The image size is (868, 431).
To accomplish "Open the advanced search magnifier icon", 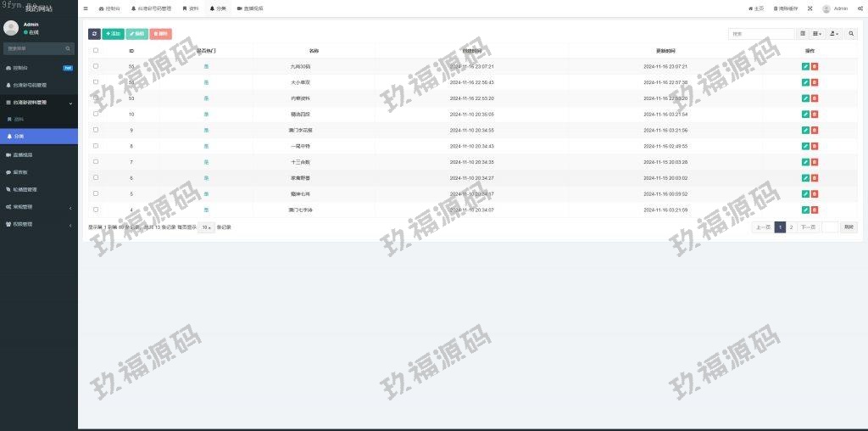I will (852, 34).
